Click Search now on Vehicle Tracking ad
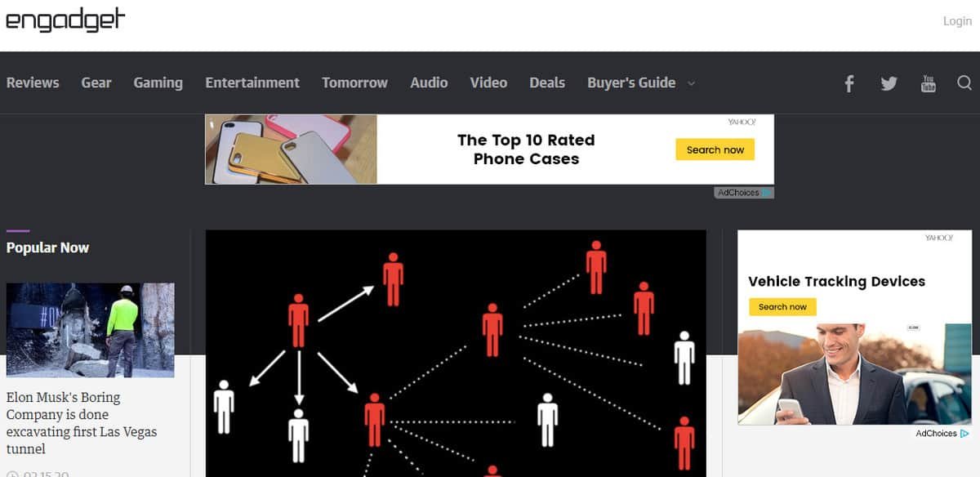 pyautogui.click(x=782, y=307)
